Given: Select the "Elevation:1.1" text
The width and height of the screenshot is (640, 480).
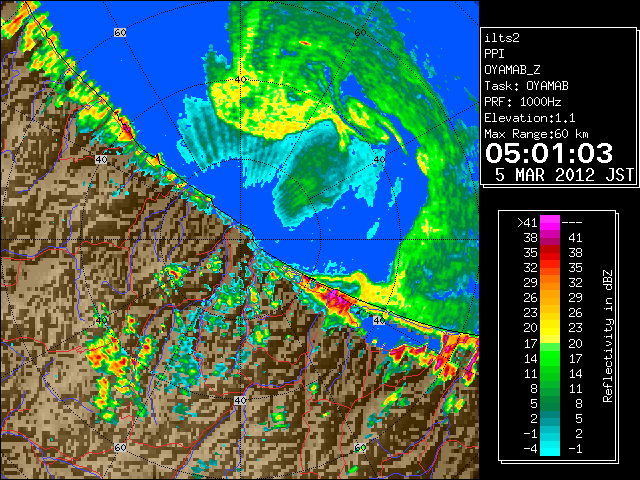Looking at the screenshot, I should [530, 118].
